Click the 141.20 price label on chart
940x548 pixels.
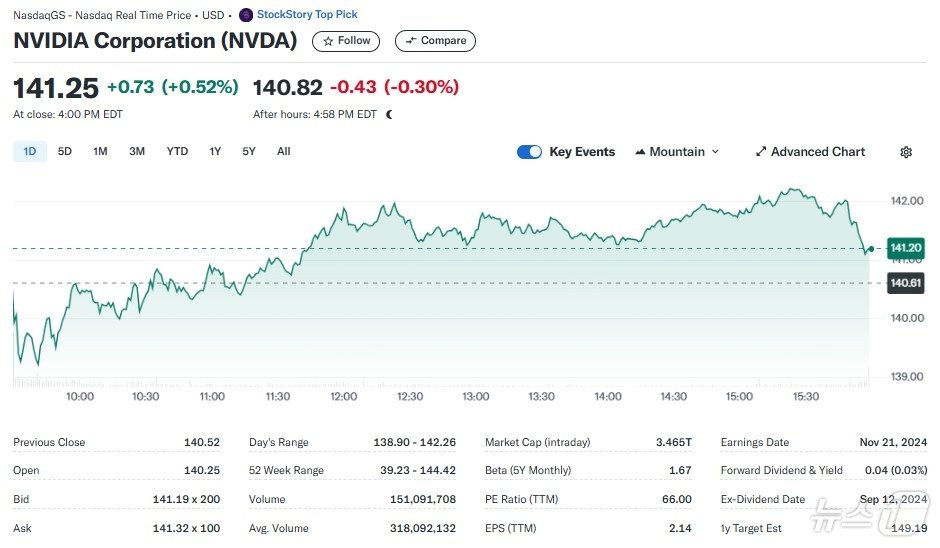[905, 248]
